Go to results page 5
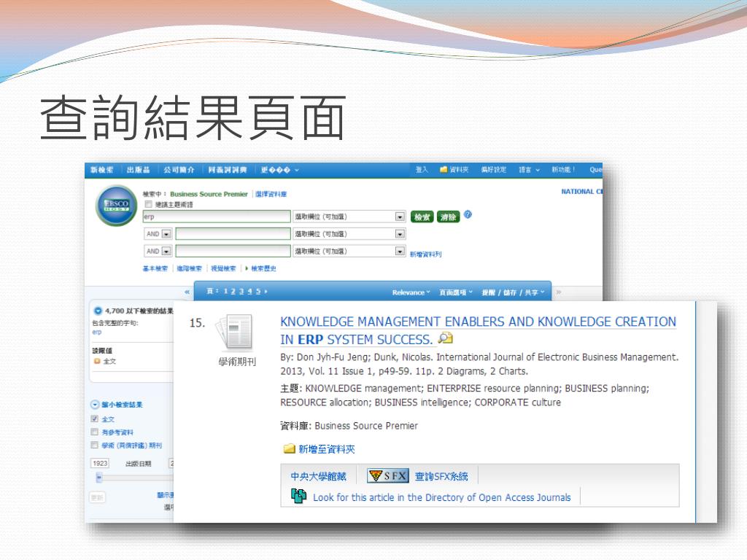This screenshot has height=560, width=747. click(258, 291)
